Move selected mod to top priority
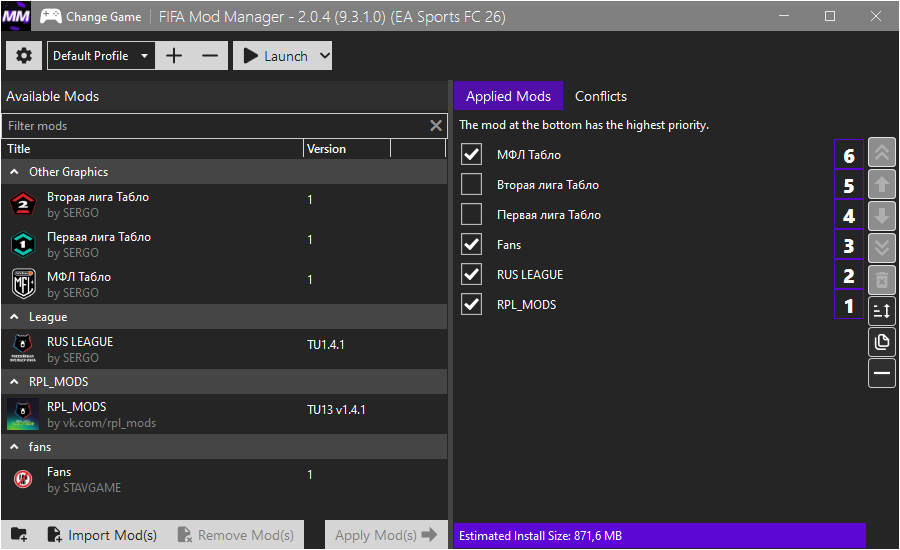The width and height of the screenshot is (900, 550). (882, 153)
